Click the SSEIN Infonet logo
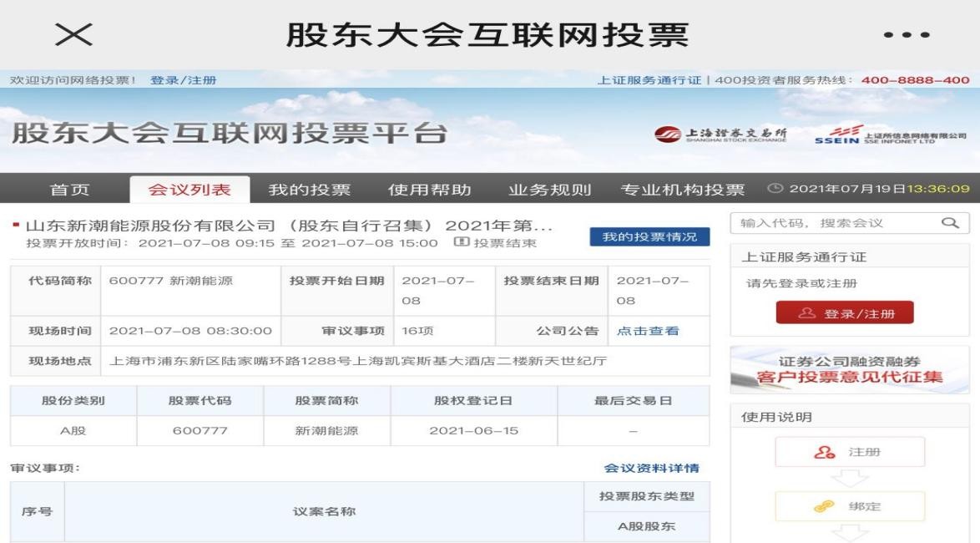980x543 pixels. click(x=890, y=134)
